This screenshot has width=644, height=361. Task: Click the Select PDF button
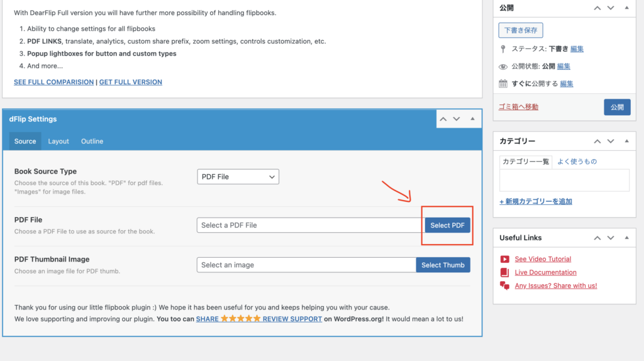(447, 225)
